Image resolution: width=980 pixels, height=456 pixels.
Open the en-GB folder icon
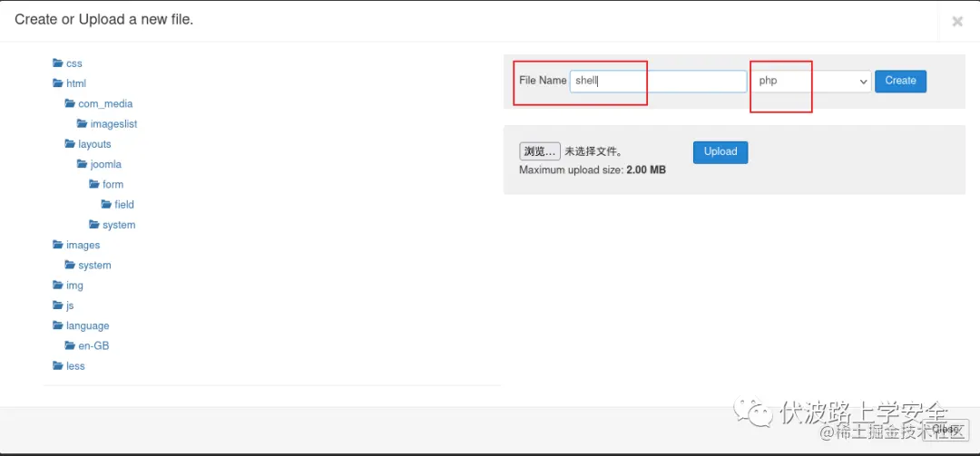70,345
